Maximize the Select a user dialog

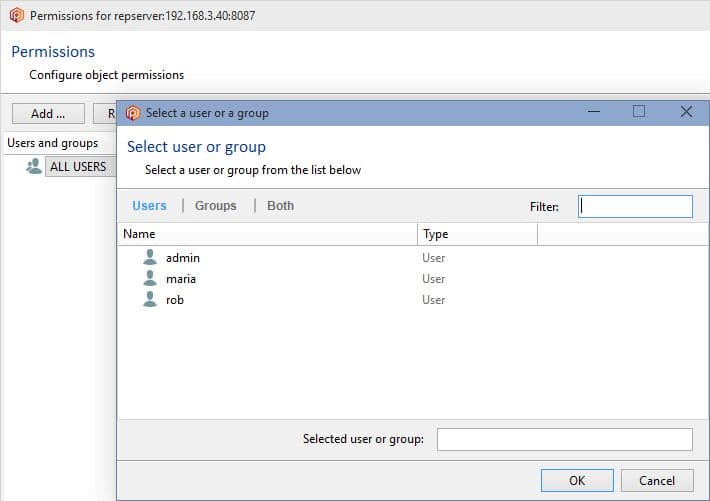(x=639, y=112)
